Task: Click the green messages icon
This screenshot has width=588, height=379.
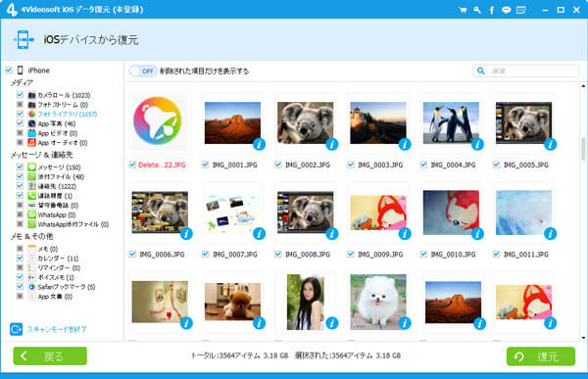Action: 32,166
